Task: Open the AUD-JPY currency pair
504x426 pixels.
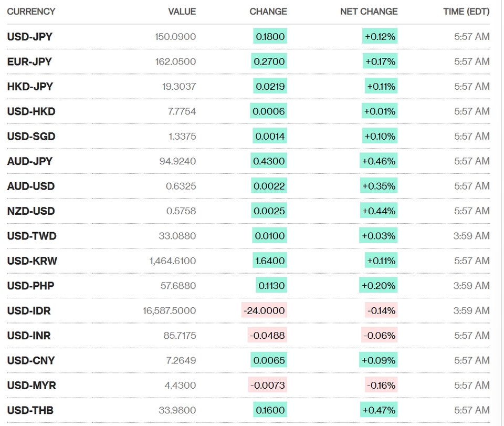Action: [29, 161]
